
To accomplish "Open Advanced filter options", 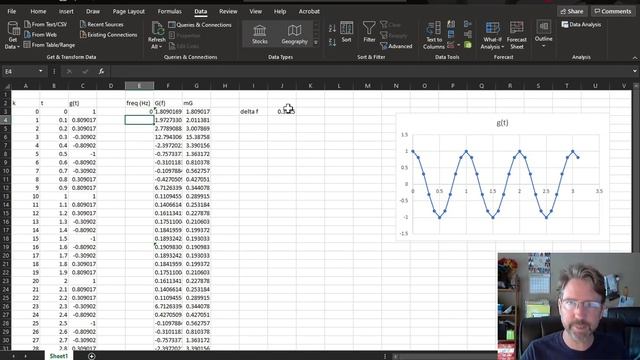I will 397,46.
